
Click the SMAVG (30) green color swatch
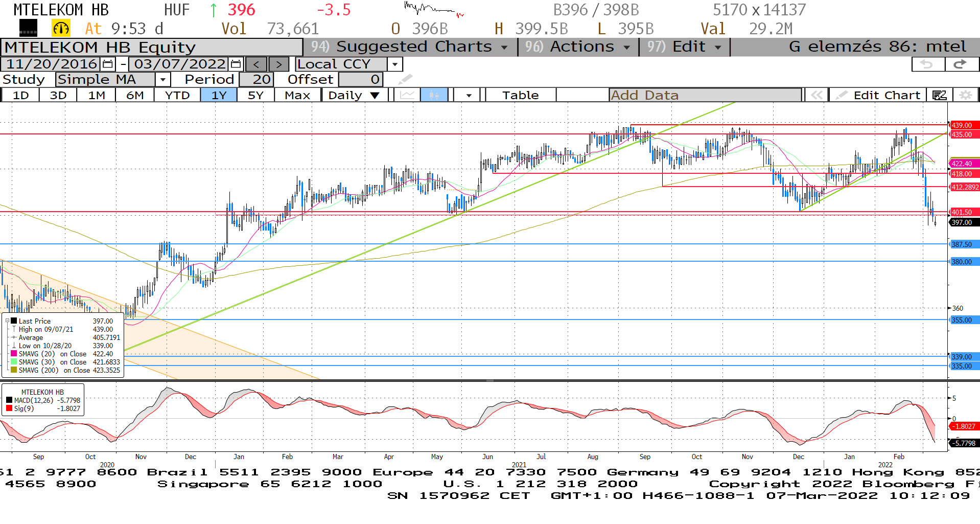point(14,362)
